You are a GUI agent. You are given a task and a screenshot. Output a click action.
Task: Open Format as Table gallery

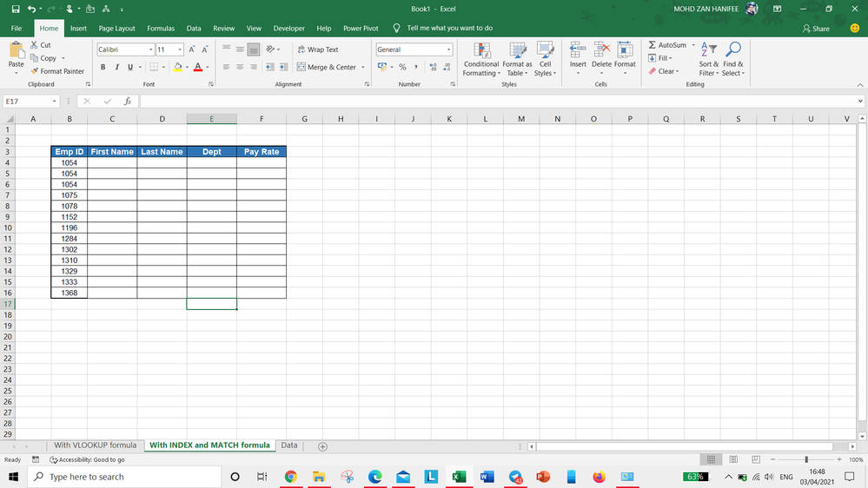[517, 59]
